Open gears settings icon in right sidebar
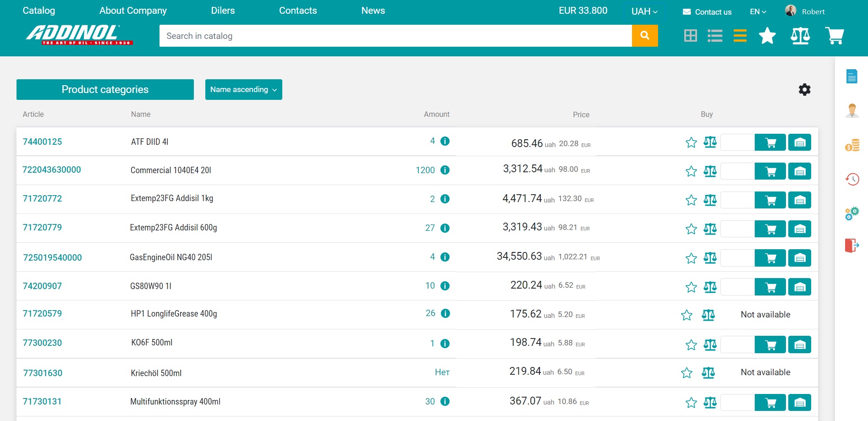Screen dimensions: 868x421 tap(852, 213)
